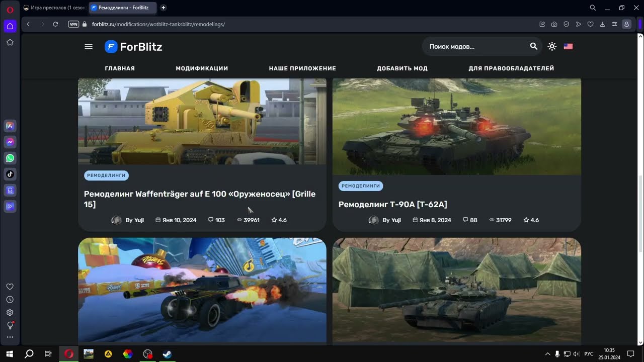Open 88 comments on T-90A card

[x=470, y=220]
